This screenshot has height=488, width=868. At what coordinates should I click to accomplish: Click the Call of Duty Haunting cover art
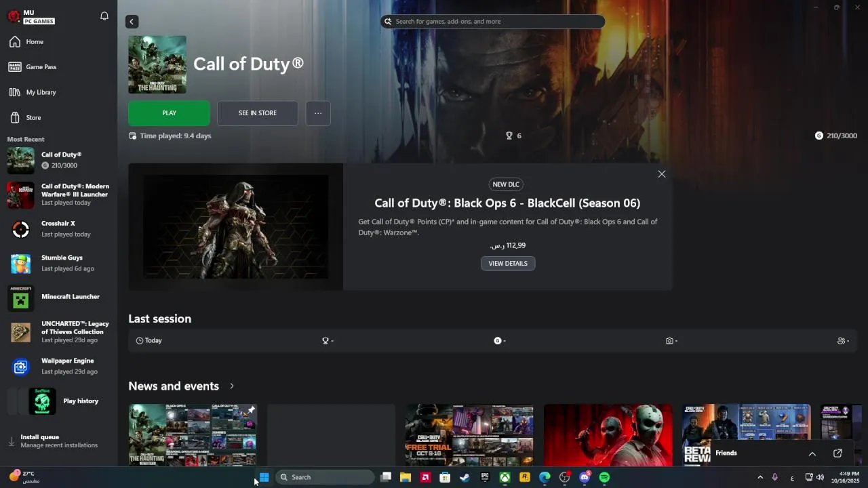[x=157, y=64]
